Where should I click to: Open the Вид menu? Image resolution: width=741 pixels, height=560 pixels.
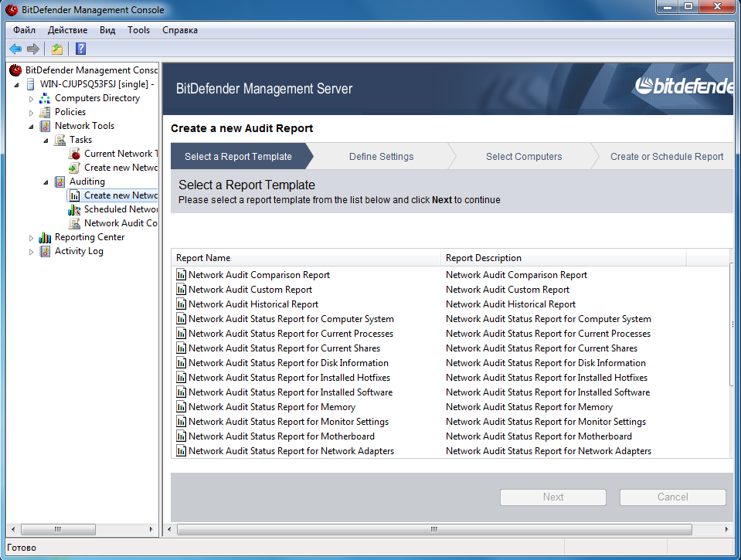(107, 30)
